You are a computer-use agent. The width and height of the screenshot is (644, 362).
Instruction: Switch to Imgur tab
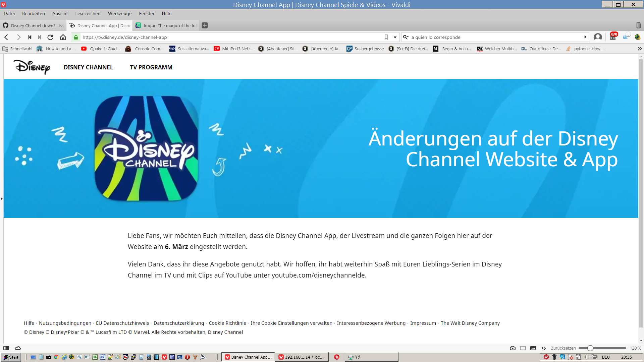pos(166,25)
